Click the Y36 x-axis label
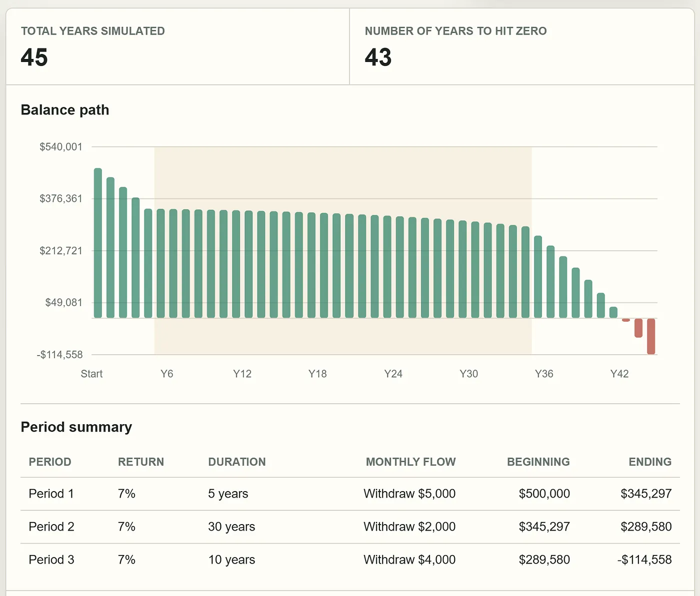The height and width of the screenshot is (596, 700). tap(544, 374)
